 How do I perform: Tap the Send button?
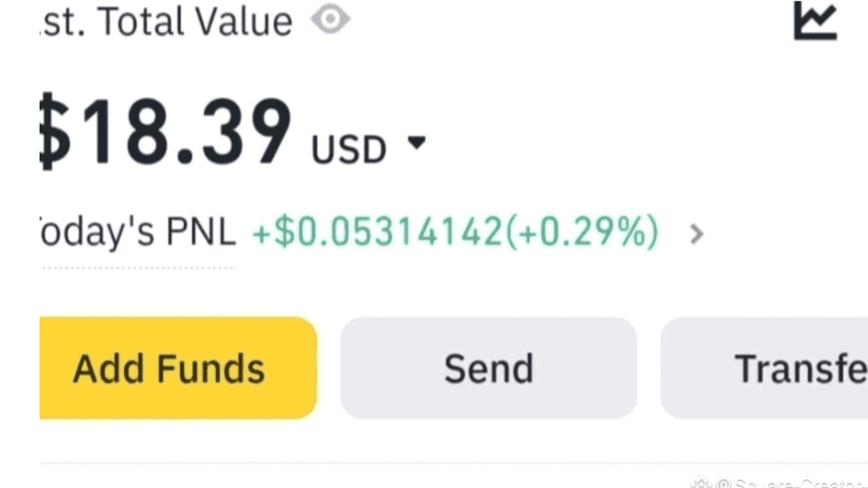489,368
